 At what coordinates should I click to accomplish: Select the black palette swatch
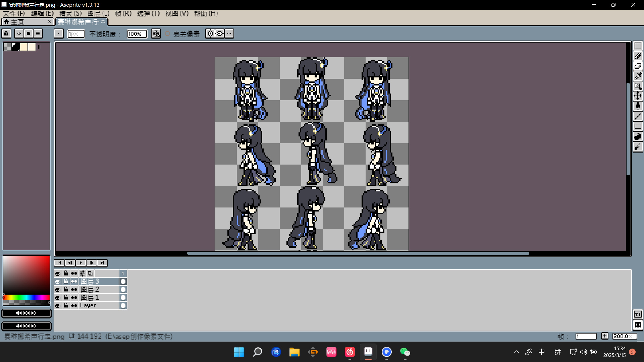15,47
